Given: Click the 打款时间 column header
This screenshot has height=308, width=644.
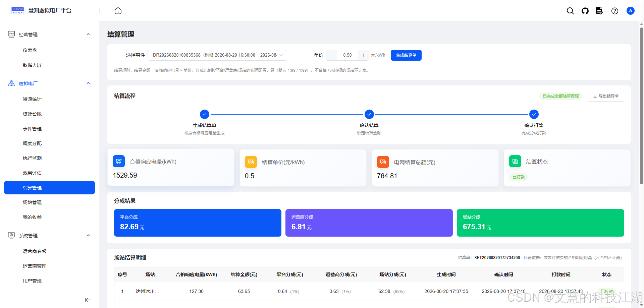Looking at the screenshot, I should (x=561, y=274).
